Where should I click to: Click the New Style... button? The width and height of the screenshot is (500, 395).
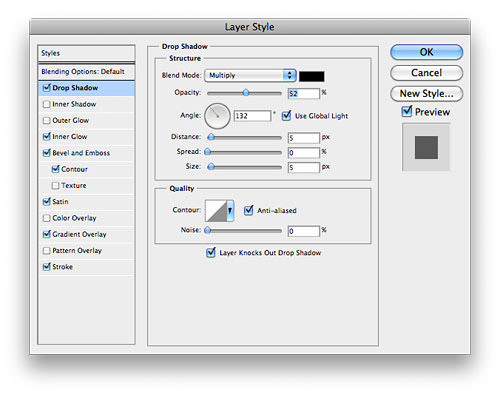[426, 94]
